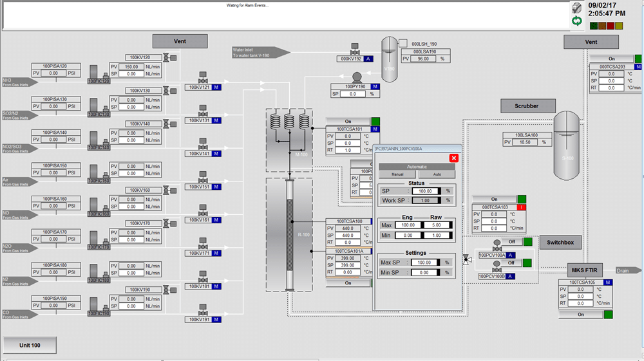Click the alarm acknowledge icon near clock

click(x=577, y=8)
